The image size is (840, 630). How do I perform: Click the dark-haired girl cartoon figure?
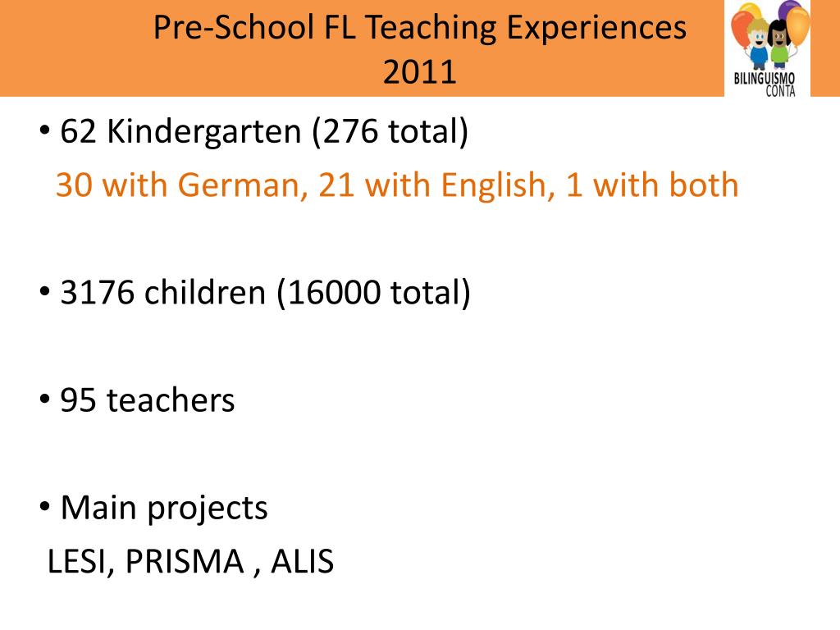(779, 45)
